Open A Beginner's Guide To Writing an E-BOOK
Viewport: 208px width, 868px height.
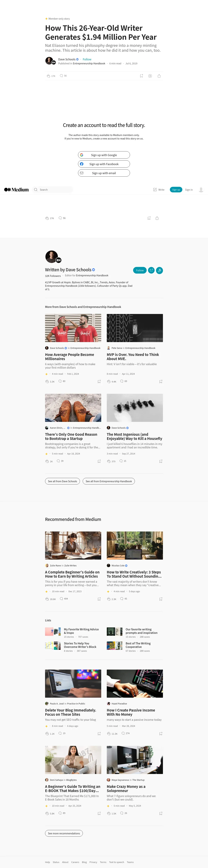tap(73, 789)
